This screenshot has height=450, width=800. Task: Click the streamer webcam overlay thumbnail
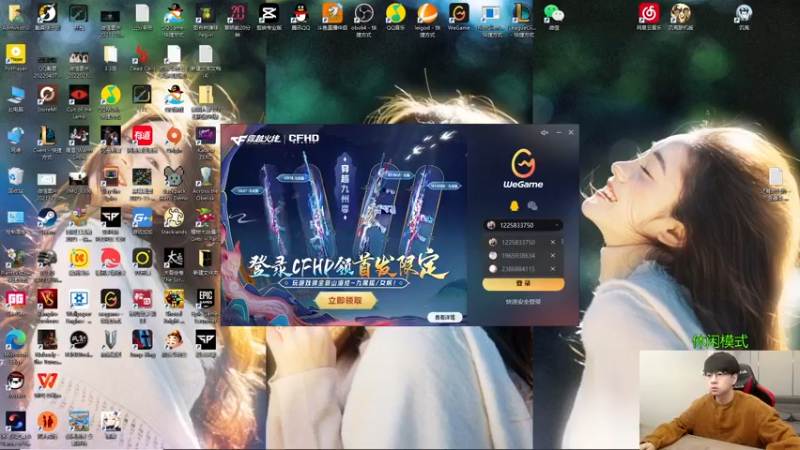(719, 399)
